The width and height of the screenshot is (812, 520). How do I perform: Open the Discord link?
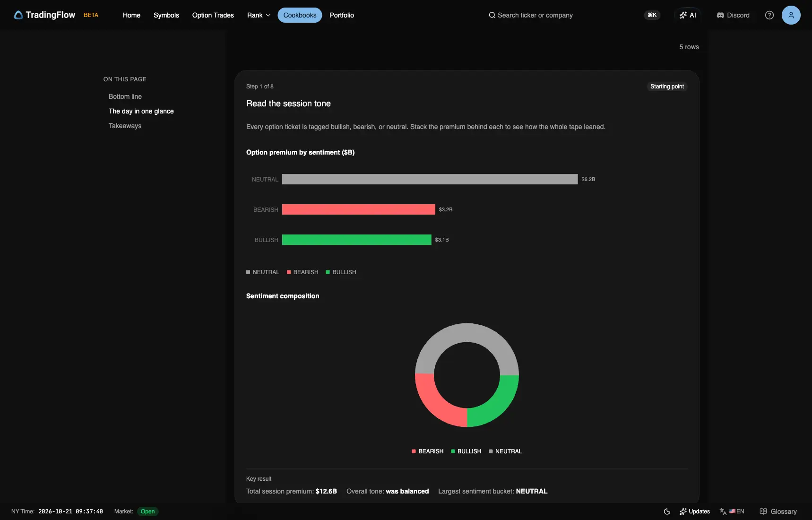[733, 15]
